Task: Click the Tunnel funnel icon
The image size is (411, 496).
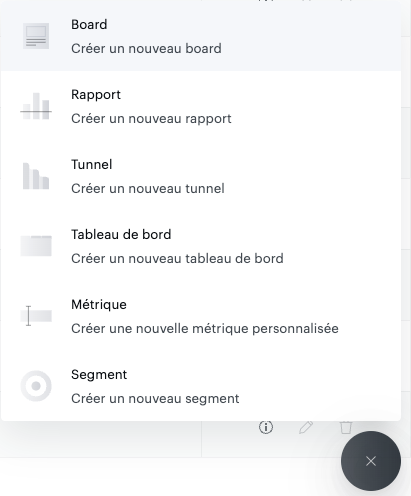Action: (x=36, y=176)
